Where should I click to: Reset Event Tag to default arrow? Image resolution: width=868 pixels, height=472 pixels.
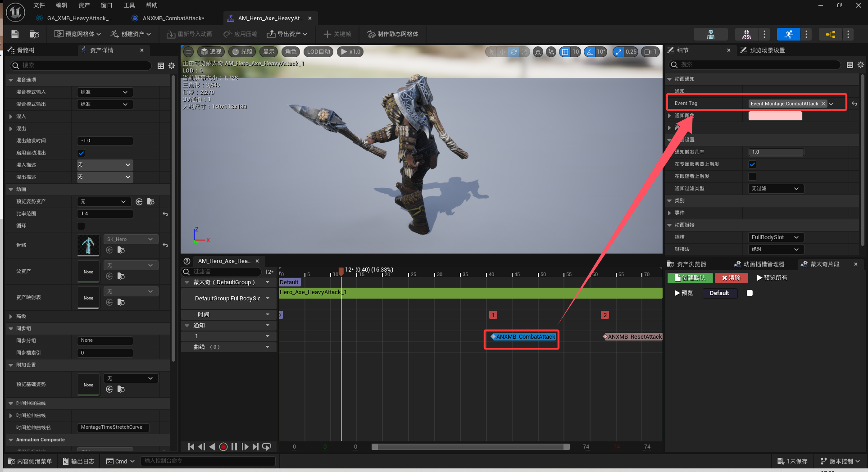tap(854, 104)
